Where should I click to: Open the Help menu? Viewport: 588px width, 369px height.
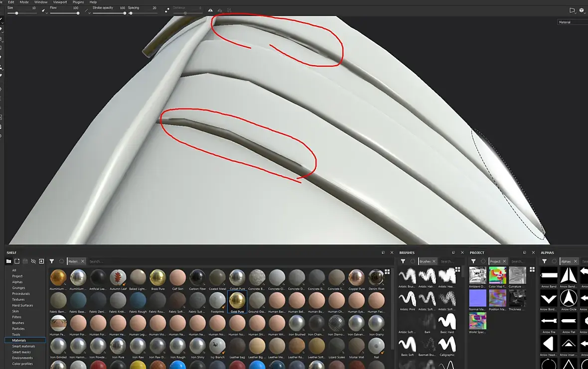93,2
